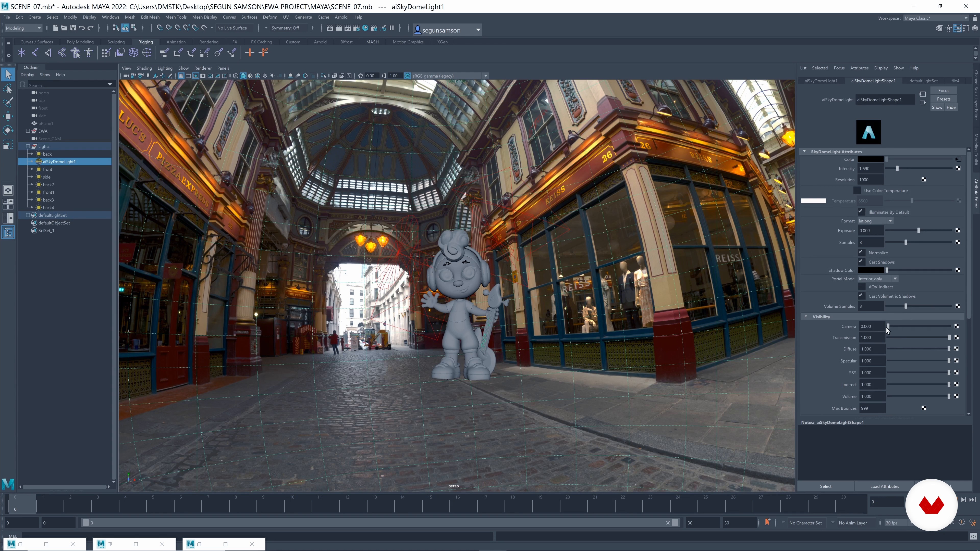Click the four-pane layout icon
The width and height of the screenshot is (980, 551).
point(8,204)
